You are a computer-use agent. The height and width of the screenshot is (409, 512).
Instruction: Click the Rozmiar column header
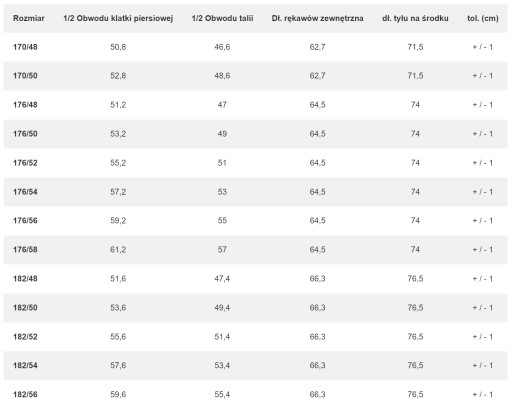click(x=29, y=18)
